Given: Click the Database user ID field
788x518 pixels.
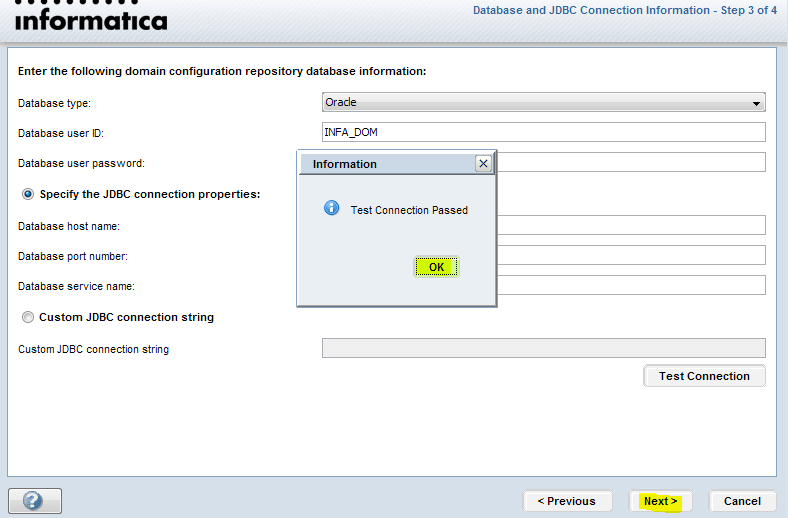Looking at the screenshot, I should click(543, 132).
